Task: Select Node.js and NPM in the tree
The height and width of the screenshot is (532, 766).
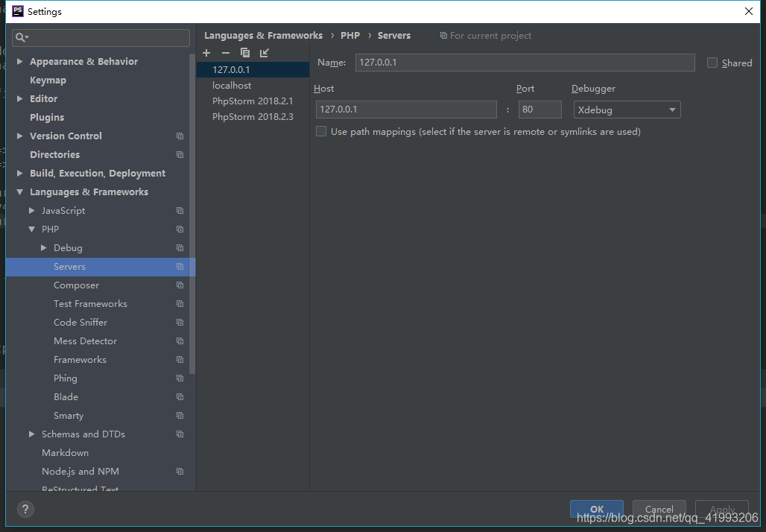Action: 80,472
